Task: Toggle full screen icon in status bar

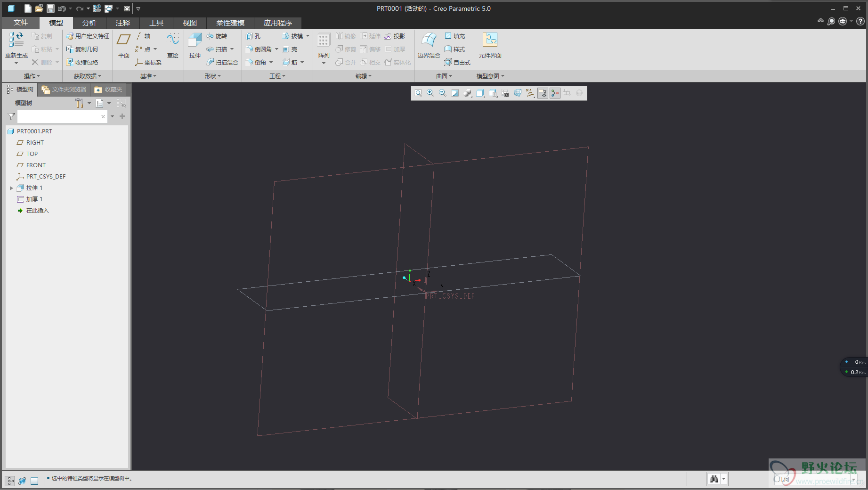Action: pyautogui.click(x=34, y=481)
